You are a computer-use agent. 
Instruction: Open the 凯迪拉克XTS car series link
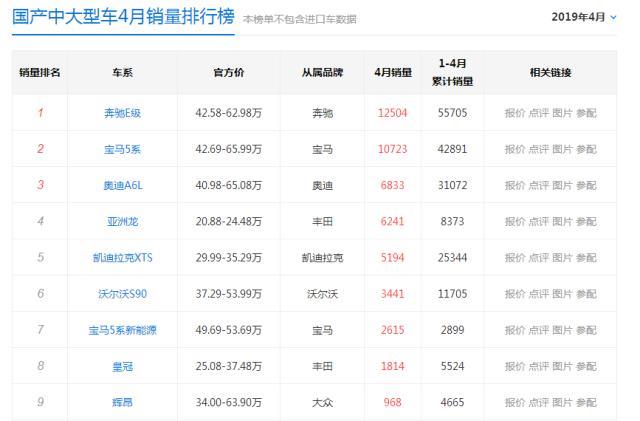point(122,258)
